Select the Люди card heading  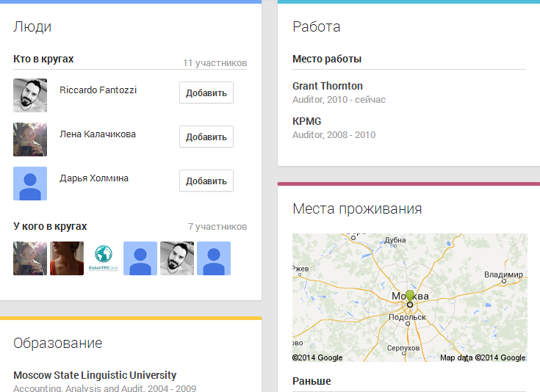pos(32,27)
